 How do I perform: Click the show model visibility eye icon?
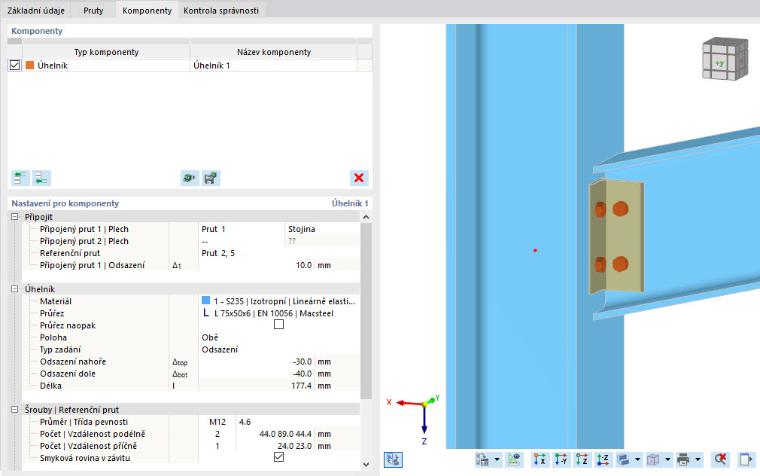point(514,460)
